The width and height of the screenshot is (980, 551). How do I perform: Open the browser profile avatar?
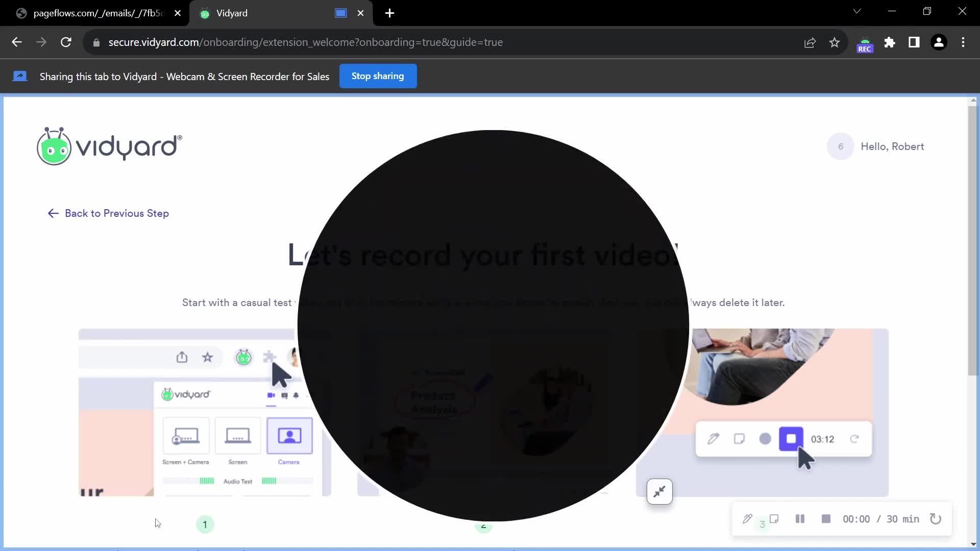click(x=939, y=42)
